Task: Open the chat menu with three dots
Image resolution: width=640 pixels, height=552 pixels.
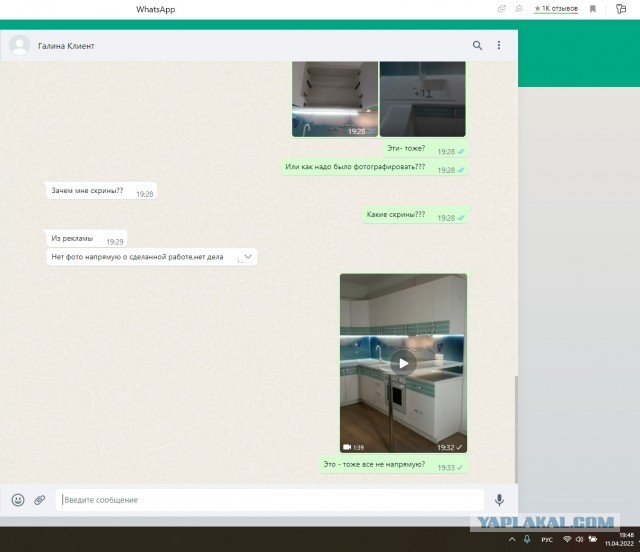Action: [x=499, y=45]
